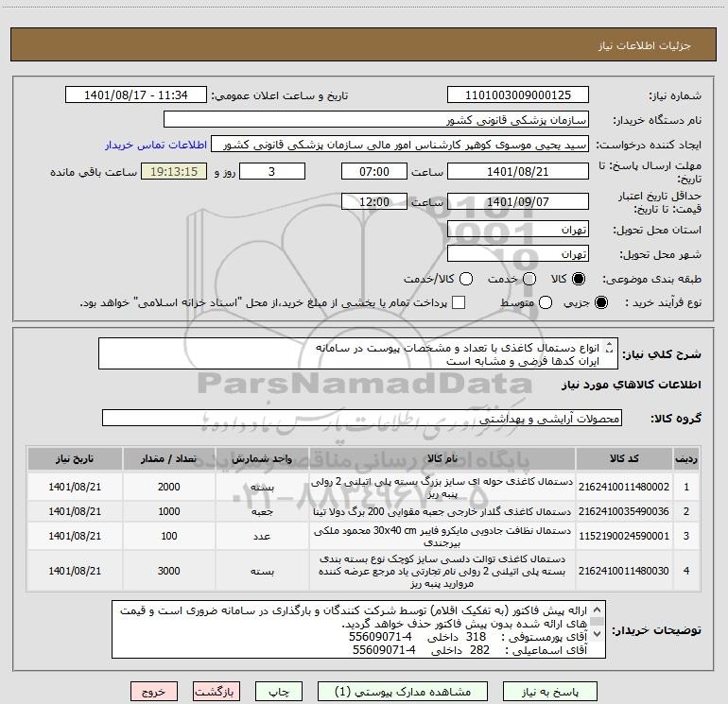Click the گروه کالا field محصولات آرایشی و بهداشتی
Screen dimensions: 728x704
[362, 418]
